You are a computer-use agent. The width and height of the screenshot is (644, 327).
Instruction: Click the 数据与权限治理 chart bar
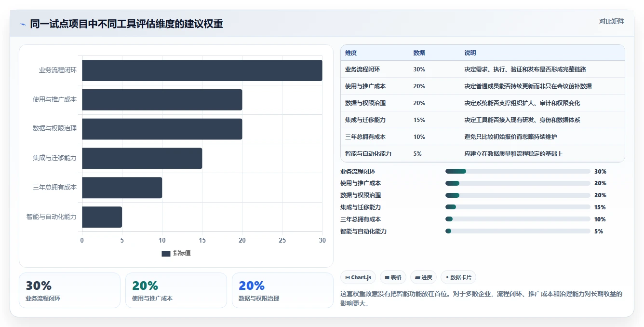pos(162,129)
